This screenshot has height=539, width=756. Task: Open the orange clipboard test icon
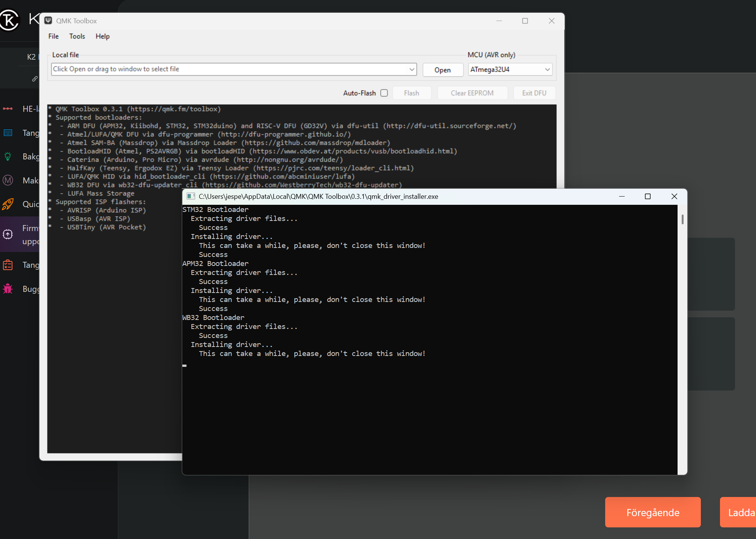coord(8,265)
